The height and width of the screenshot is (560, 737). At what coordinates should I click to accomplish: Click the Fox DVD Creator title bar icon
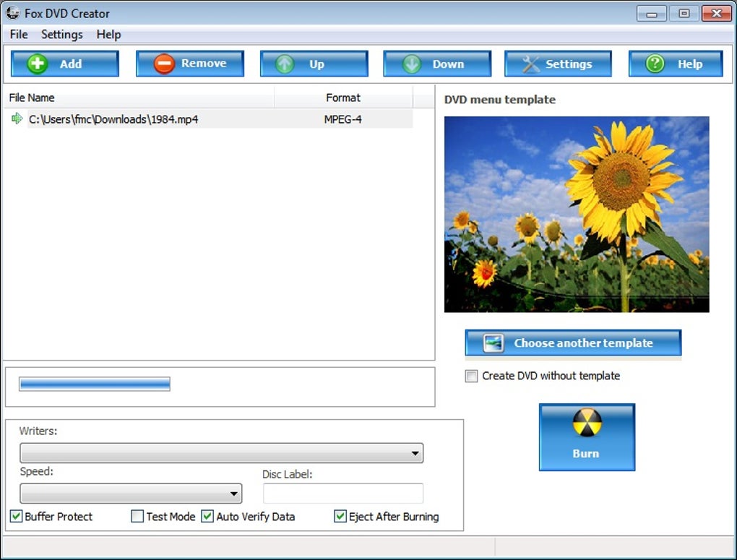pos(12,13)
